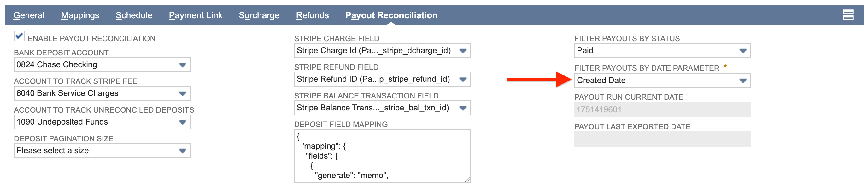Image resolution: width=868 pixels, height=190 pixels.
Task: Switch to the Payment Link tab
Action: coord(196,15)
